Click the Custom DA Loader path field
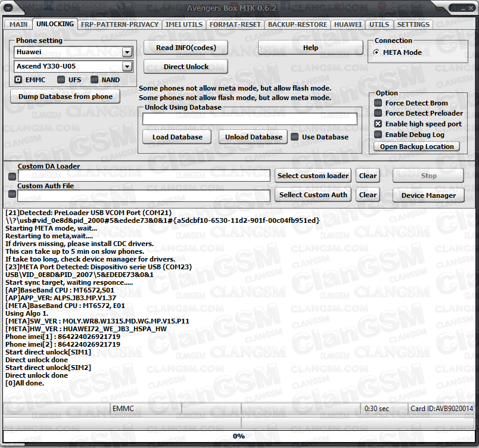Screen dimensions: 479x448 tap(144, 176)
